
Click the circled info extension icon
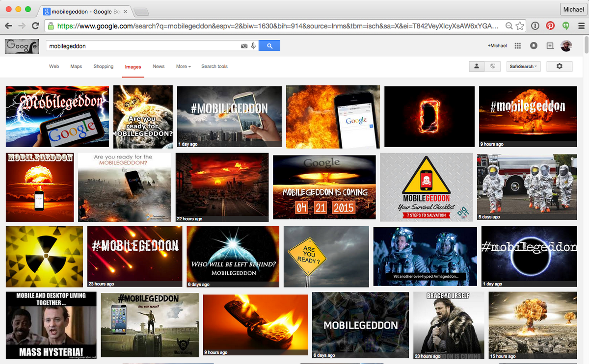(535, 26)
